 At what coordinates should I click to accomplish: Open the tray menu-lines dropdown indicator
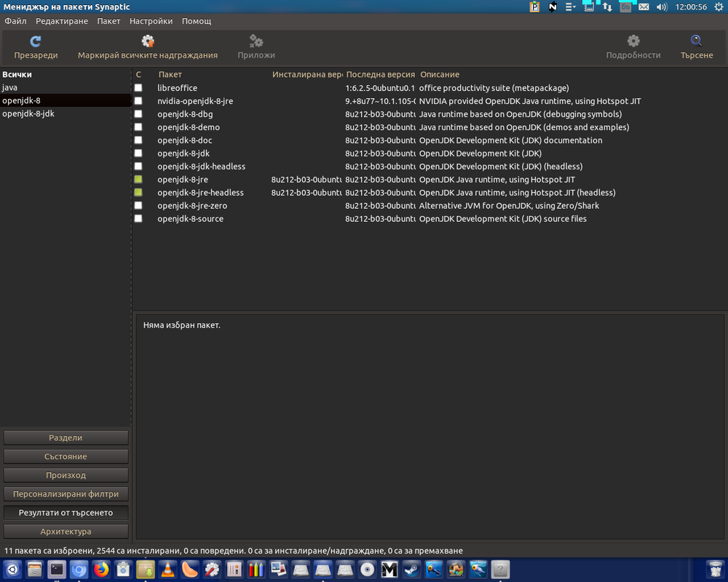571,7
